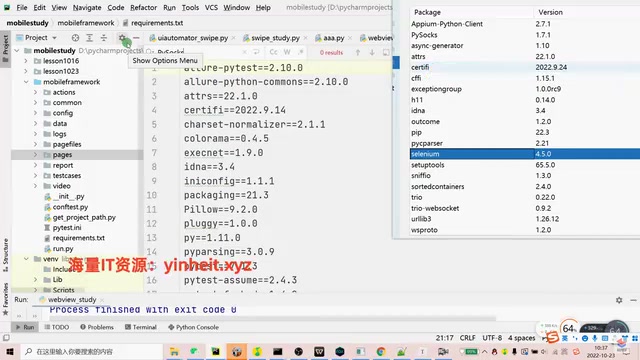The width and height of the screenshot is (640, 360).
Task: Expand the config folder
Action: click(x=35, y=113)
